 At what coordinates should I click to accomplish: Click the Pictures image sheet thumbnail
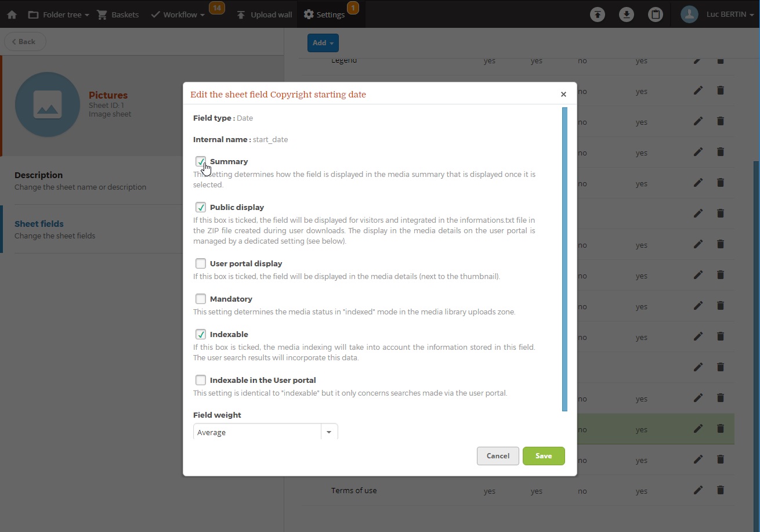(48, 104)
